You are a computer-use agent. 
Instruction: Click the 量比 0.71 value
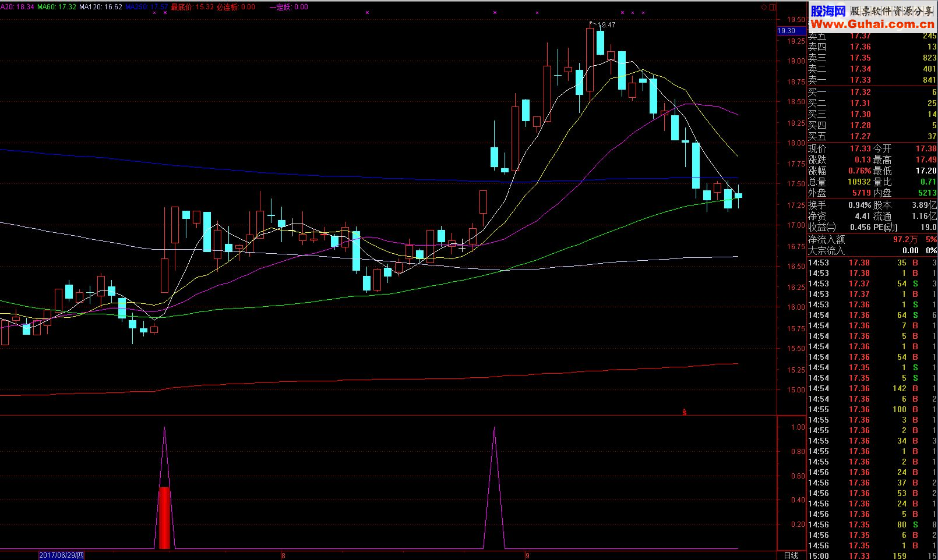[x=928, y=182]
